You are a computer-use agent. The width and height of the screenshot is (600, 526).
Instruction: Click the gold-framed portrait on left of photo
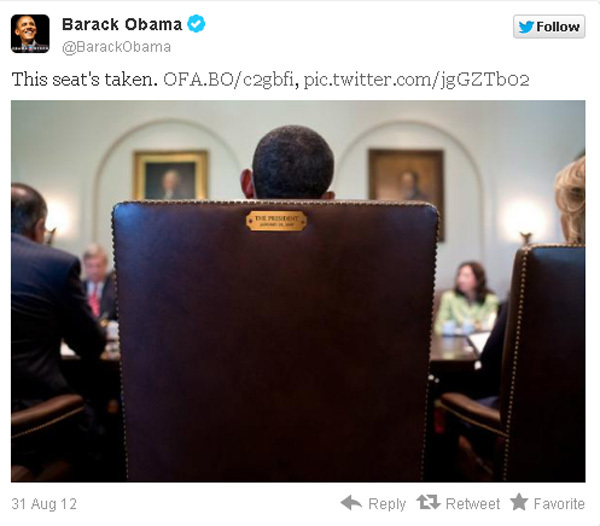[170, 175]
